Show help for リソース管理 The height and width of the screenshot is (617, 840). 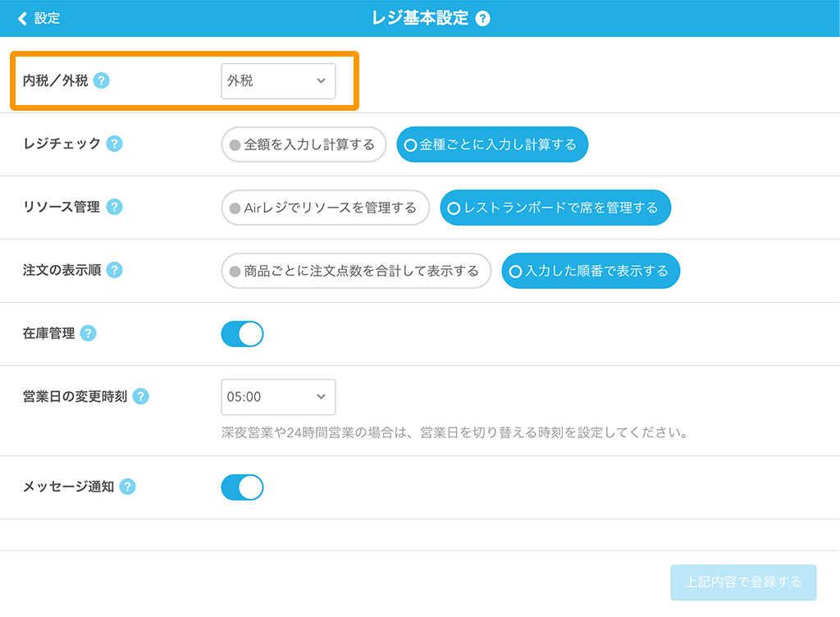coord(114,207)
